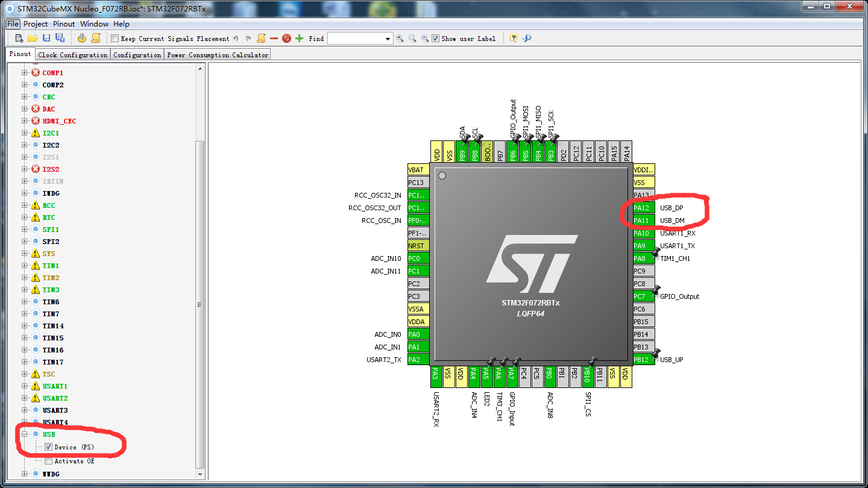This screenshot has height=488, width=868.
Task: Expand the WWDG tree node
Action: coord(25,474)
